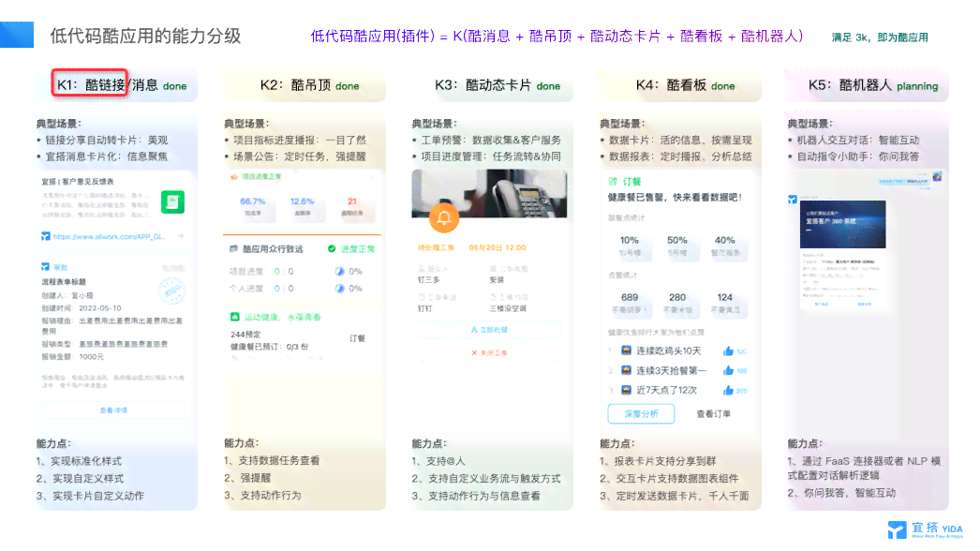Click the flag icon beside 酷应用众行致远
This screenshot has height=551, width=980.
coord(233,249)
